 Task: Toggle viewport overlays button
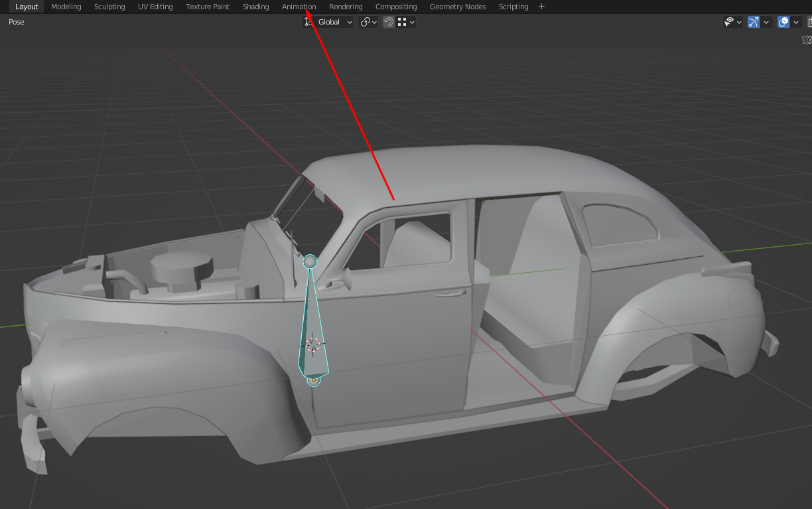tap(783, 22)
